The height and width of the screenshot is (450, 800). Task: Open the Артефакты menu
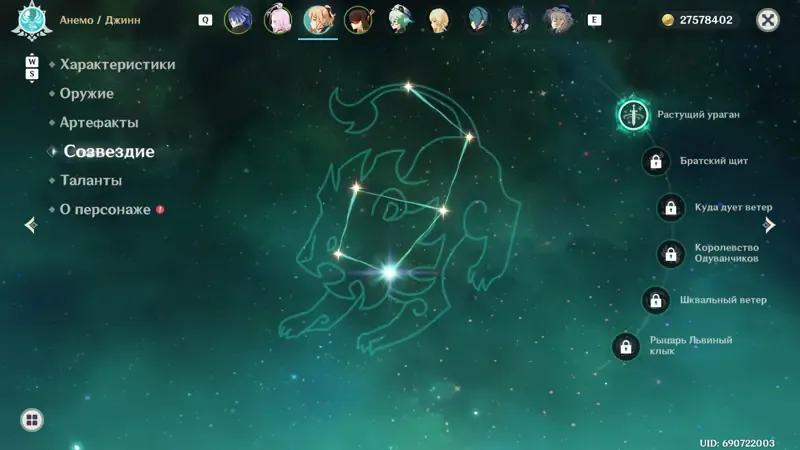[x=99, y=122]
